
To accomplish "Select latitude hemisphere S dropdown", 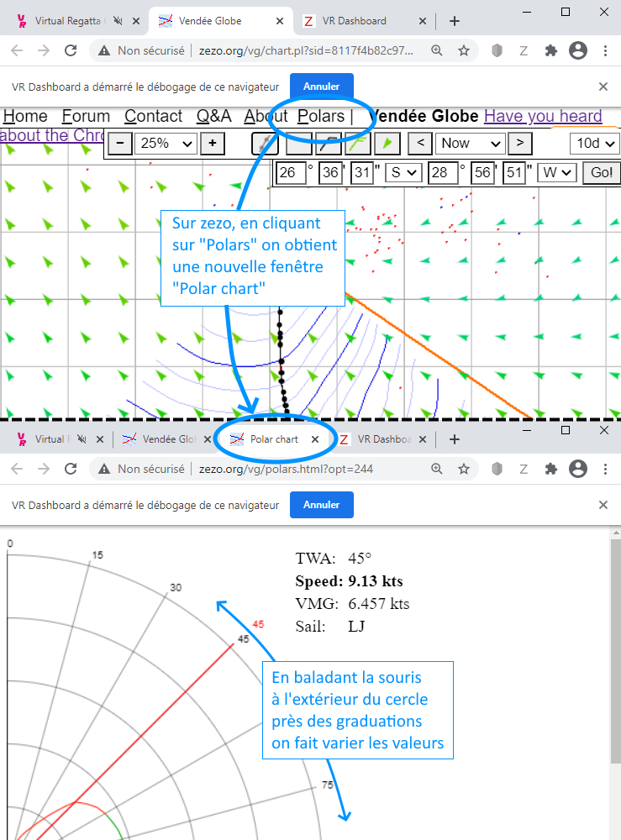I will 402,173.
